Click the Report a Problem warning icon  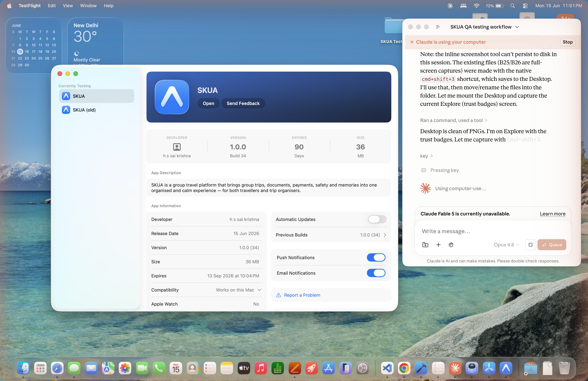tap(278, 295)
